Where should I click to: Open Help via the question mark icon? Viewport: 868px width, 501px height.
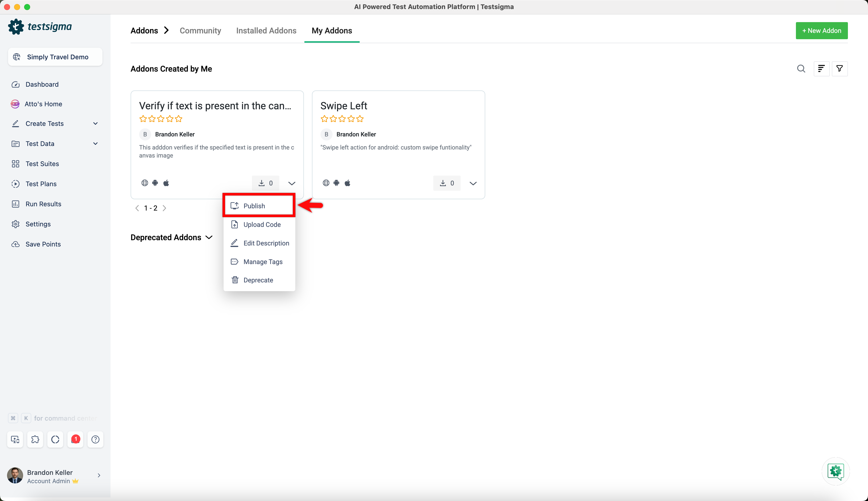(x=95, y=439)
